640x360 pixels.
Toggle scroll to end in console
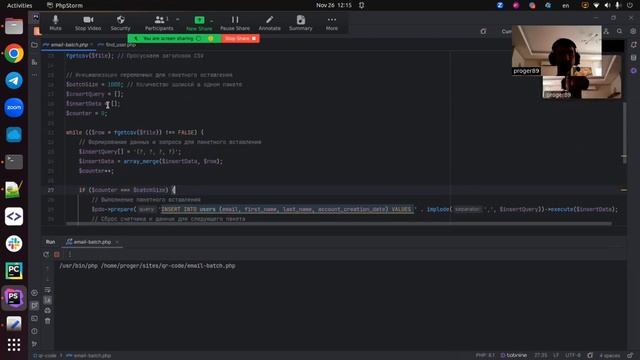pos(48,300)
